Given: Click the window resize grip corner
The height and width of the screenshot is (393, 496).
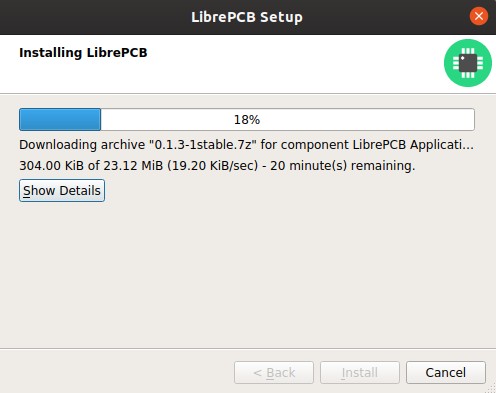Looking at the screenshot, I should tap(491, 388).
